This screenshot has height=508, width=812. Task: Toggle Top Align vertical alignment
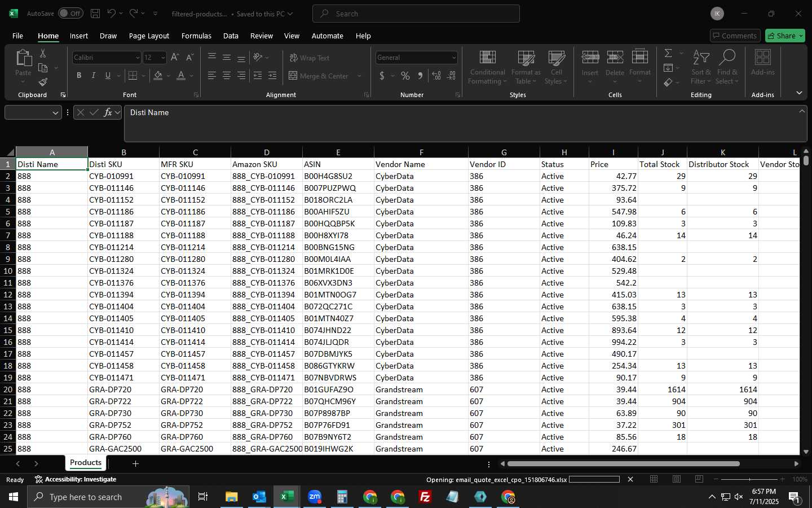click(212, 58)
